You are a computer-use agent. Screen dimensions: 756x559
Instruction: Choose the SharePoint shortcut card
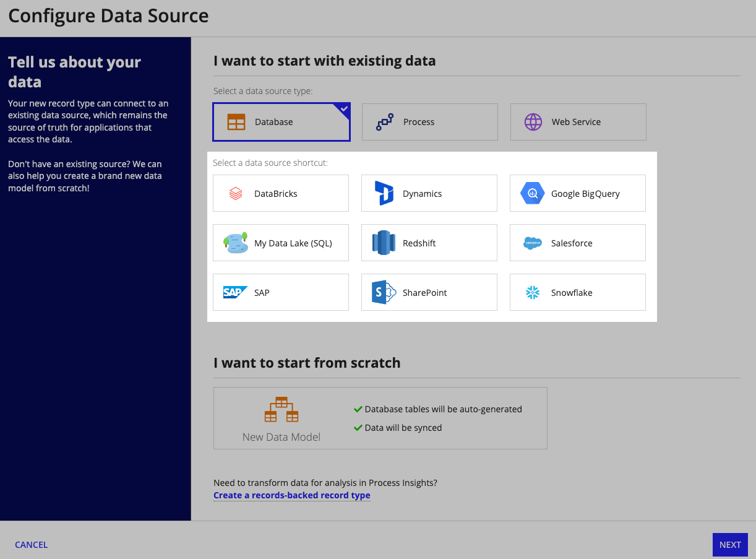click(x=429, y=292)
